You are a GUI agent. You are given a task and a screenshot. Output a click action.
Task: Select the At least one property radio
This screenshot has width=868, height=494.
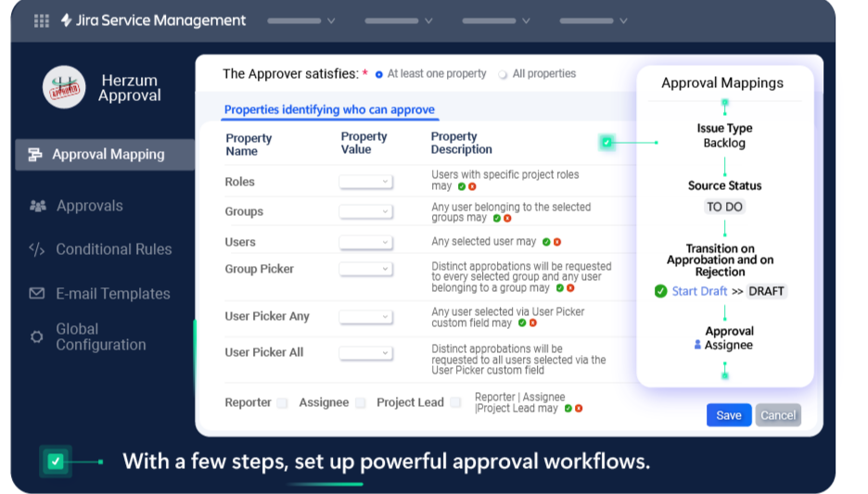click(379, 74)
